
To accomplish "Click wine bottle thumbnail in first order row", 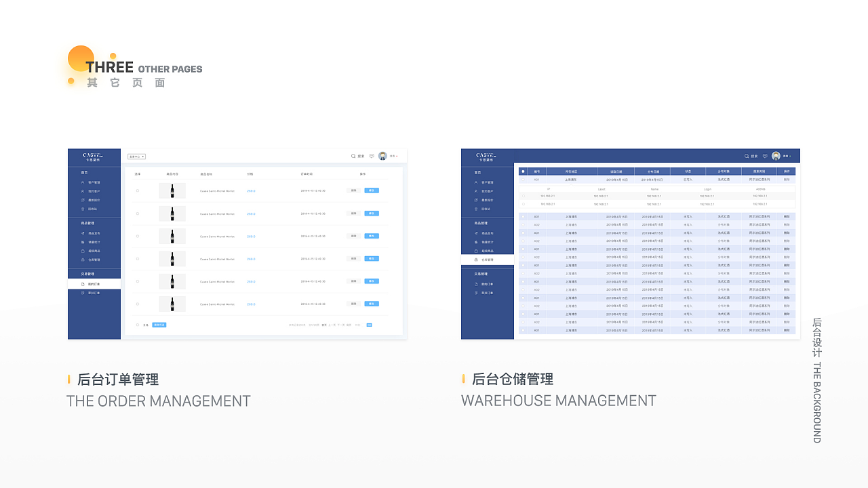I will pos(172,190).
